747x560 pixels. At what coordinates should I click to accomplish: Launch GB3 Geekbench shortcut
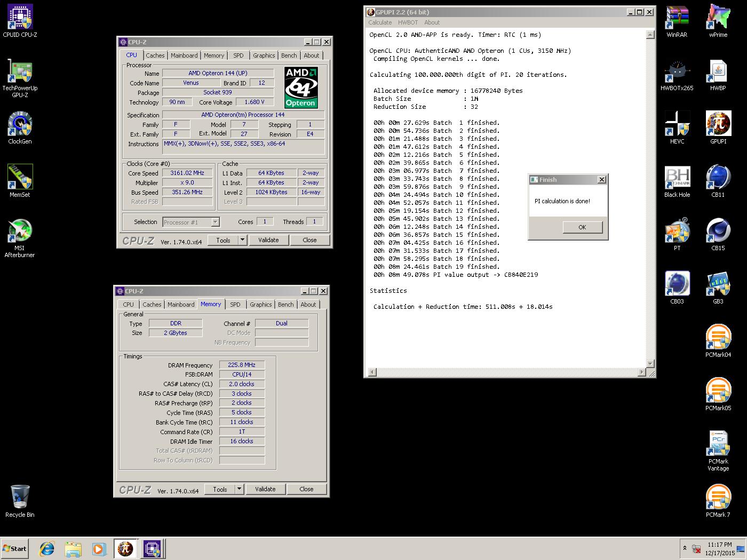click(x=718, y=288)
